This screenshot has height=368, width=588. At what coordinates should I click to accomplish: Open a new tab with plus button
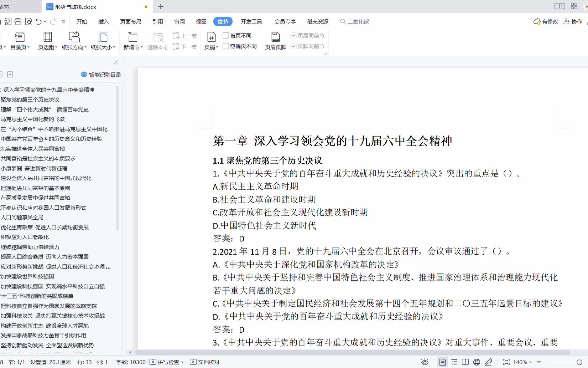pos(161,7)
